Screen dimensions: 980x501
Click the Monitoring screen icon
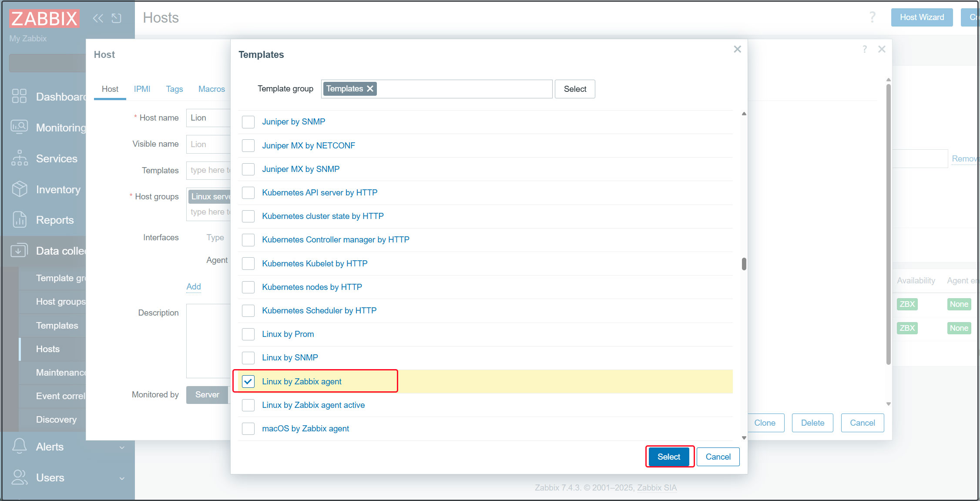pos(19,127)
